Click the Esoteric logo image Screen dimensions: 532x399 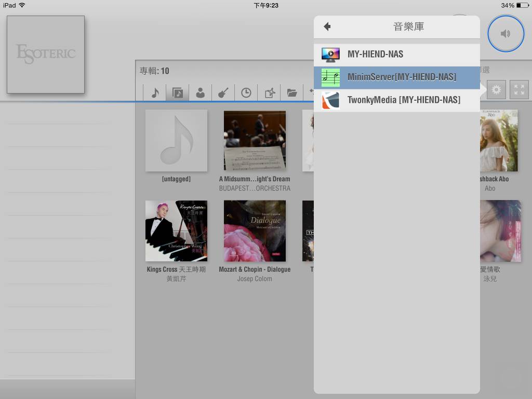tap(45, 54)
